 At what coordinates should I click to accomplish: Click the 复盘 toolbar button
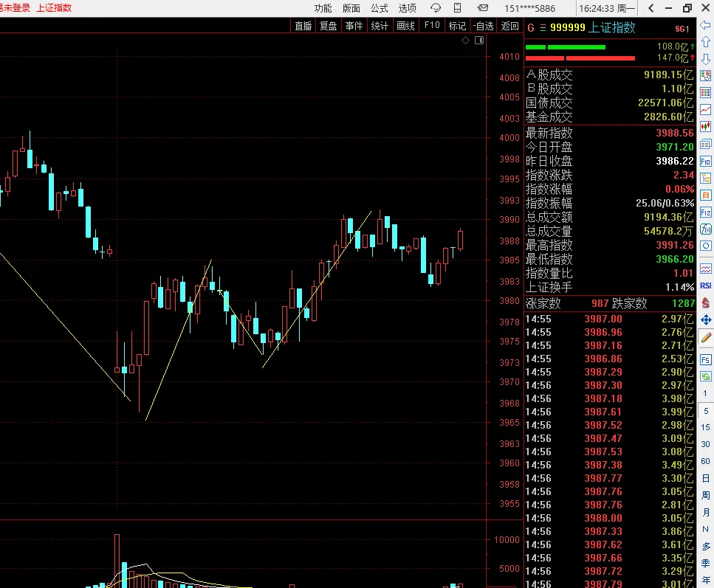click(329, 26)
